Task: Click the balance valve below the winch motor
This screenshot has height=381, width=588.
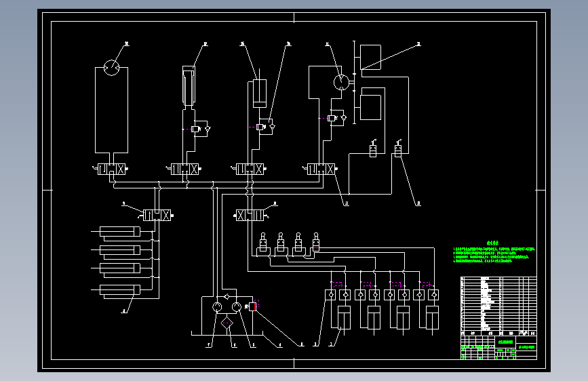Action: 332,118
